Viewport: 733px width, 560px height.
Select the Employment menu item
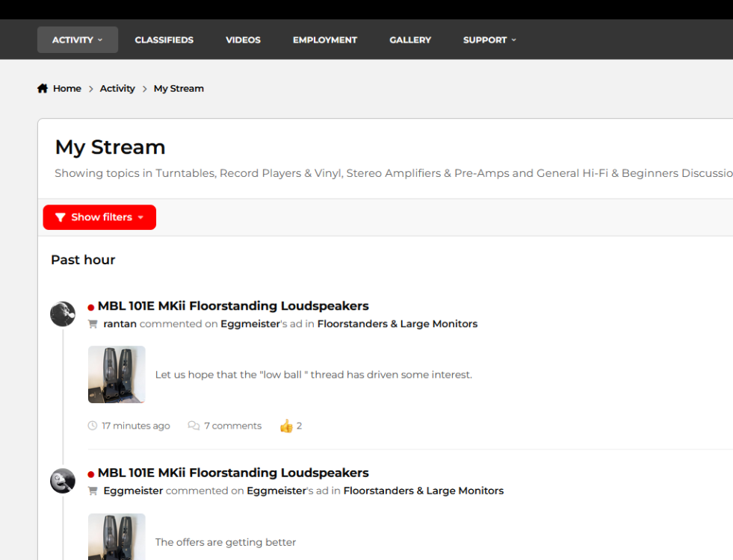(x=325, y=40)
